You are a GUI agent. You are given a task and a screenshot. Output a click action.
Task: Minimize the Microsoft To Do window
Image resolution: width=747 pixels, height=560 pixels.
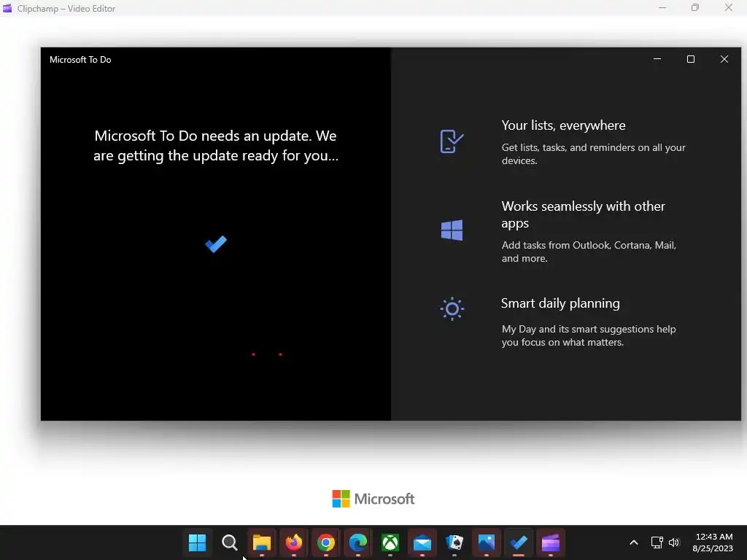(657, 59)
